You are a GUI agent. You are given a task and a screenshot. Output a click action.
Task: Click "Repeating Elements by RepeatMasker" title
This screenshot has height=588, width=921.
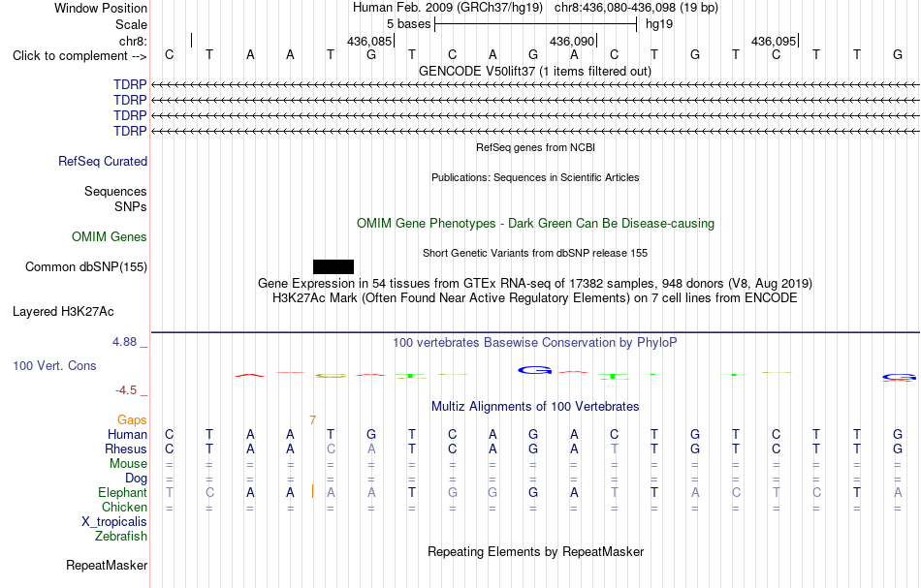click(536, 552)
